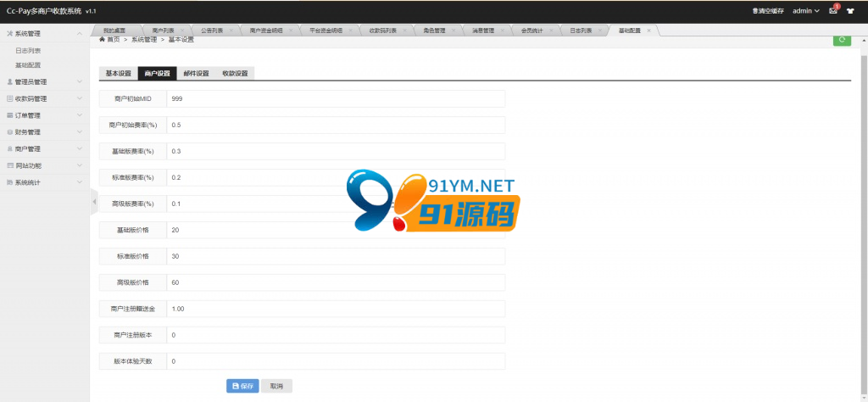
Task: Open the 收款设置 settings tab
Action: click(235, 73)
